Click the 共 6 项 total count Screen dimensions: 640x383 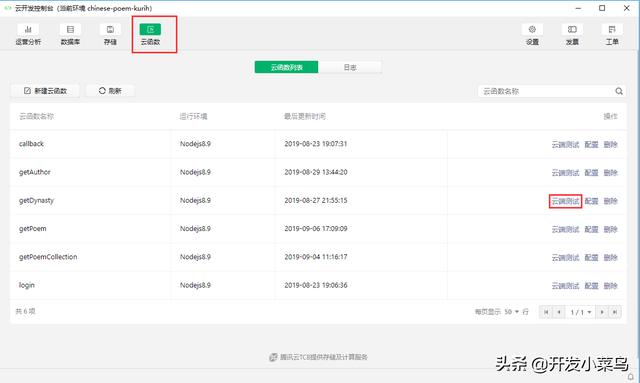point(25,311)
